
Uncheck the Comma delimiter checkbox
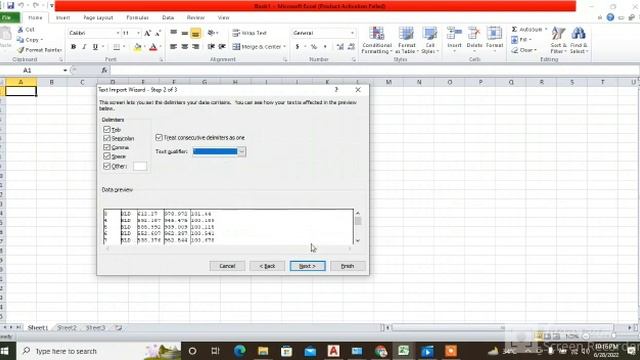(107, 147)
